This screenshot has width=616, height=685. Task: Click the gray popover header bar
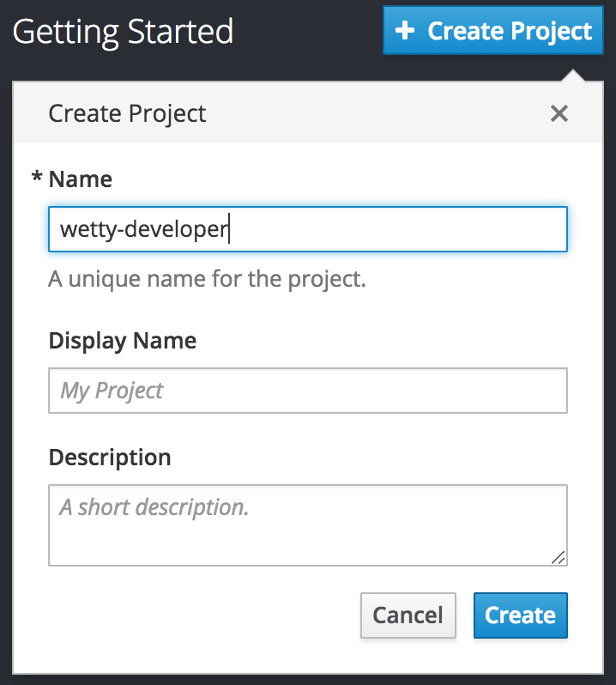(x=308, y=112)
